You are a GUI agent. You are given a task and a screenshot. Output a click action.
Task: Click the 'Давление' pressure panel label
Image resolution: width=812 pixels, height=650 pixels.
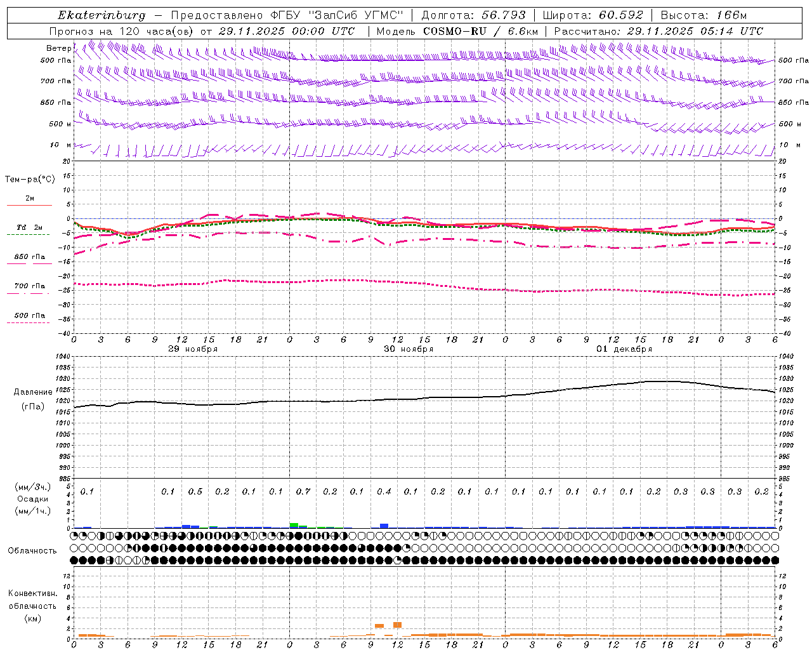pos(33,392)
